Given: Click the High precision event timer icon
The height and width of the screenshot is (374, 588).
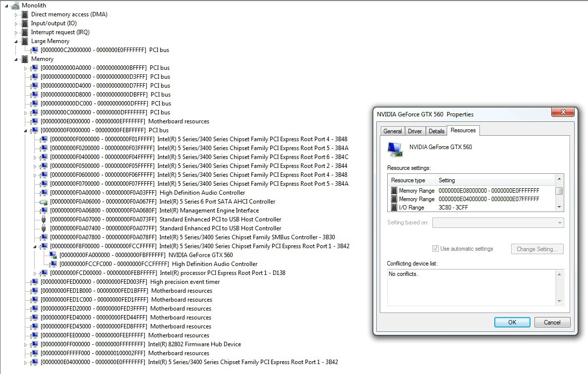Looking at the screenshot, I should tap(34, 282).
